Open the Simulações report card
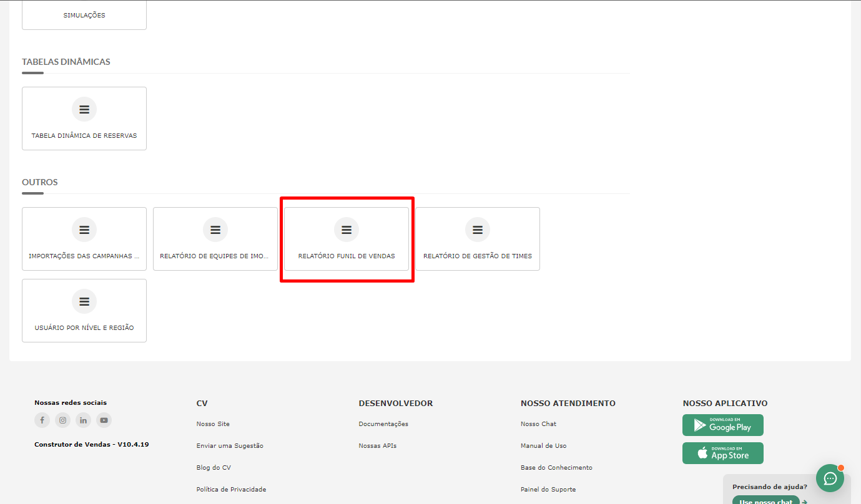Viewport: 861px width, 504px height. [84, 14]
